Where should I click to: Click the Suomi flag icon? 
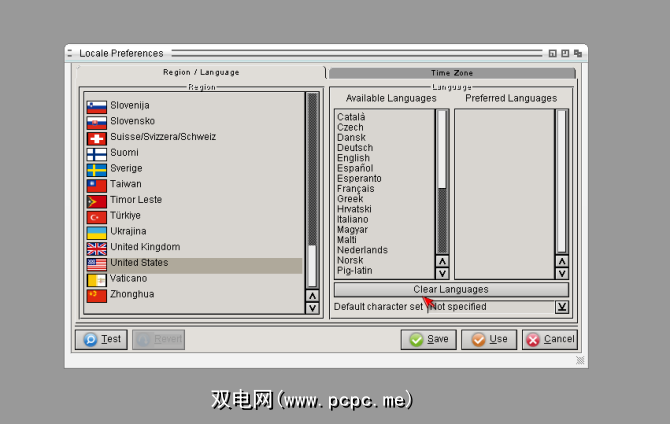[x=97, y=154]
